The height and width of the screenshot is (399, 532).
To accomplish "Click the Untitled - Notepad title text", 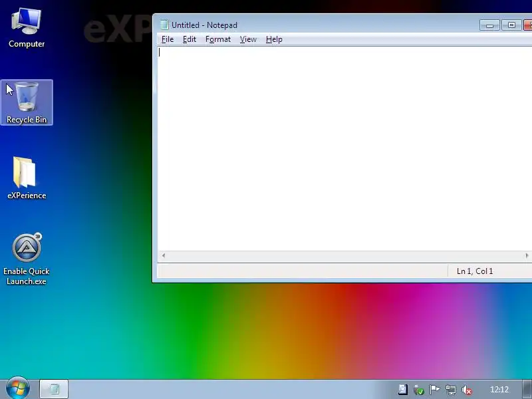I will pos(204,25).
